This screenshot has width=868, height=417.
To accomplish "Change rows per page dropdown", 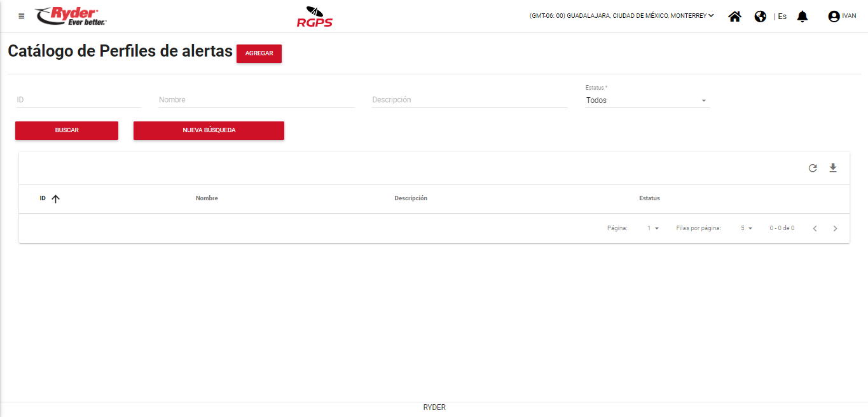I will pyautogui.click(x=747, y=228).
